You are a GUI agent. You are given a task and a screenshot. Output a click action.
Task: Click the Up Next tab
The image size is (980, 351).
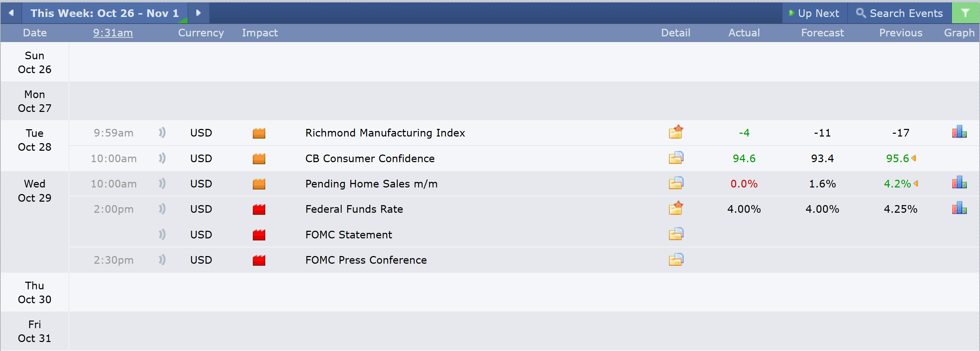pyautogui.click(x=814, y=13)
